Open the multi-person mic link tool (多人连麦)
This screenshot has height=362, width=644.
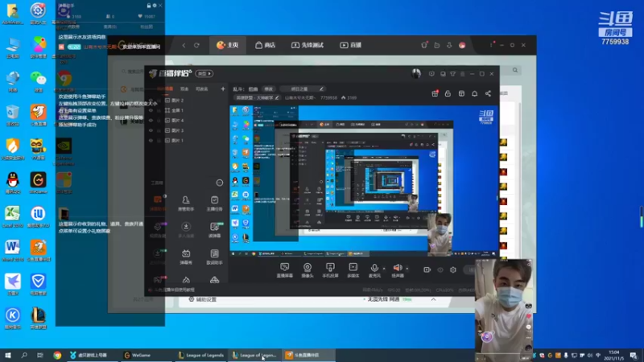(186, 230)
